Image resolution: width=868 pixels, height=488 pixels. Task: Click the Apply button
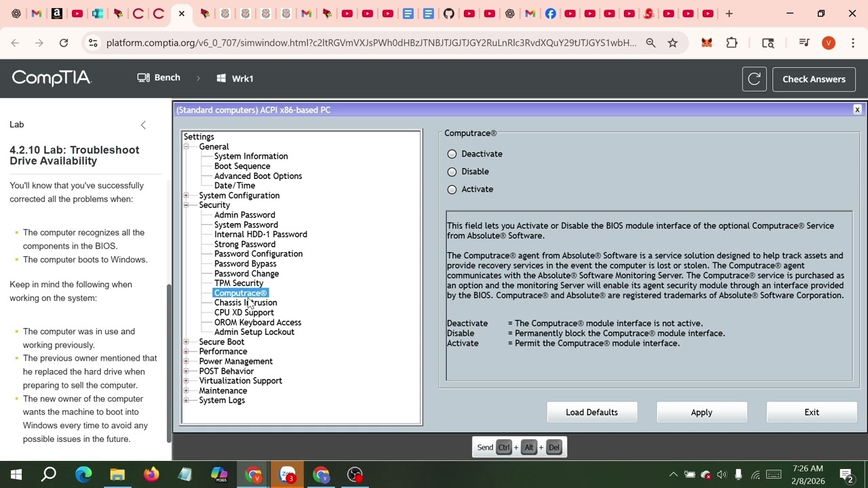(x=702, y=412)
